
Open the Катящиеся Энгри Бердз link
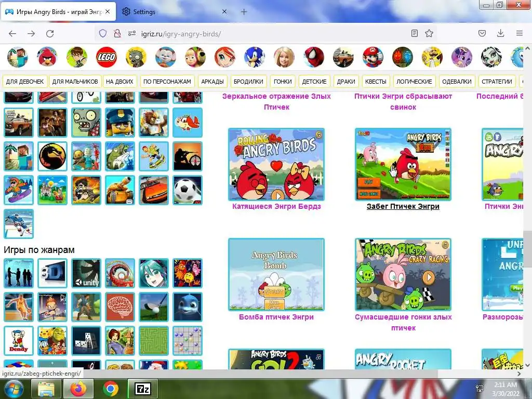click(276, 206)
